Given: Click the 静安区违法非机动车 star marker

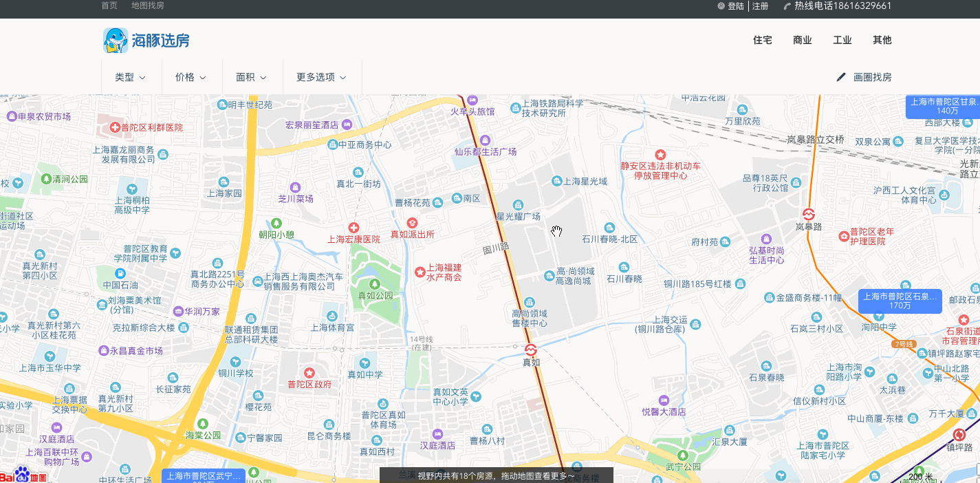Looking at the screenshot, I should [660, 154].
